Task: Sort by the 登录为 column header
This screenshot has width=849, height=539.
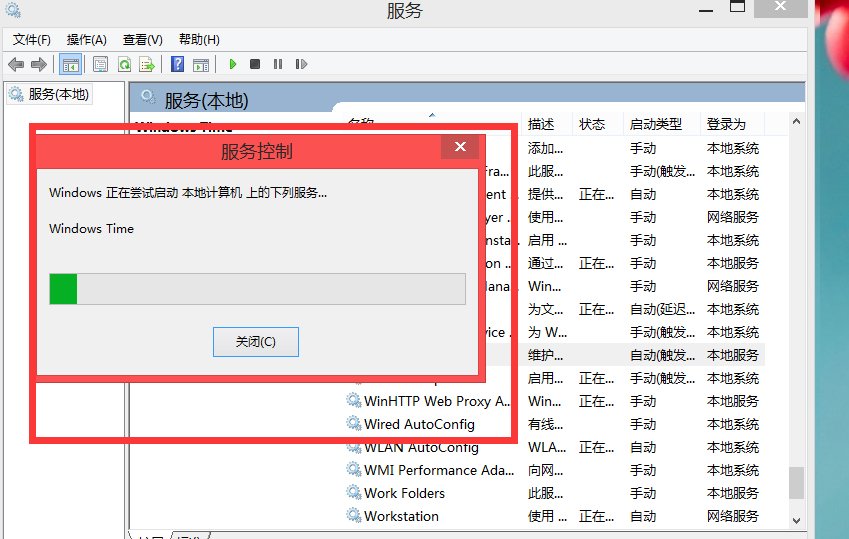Action: [726, 124]
